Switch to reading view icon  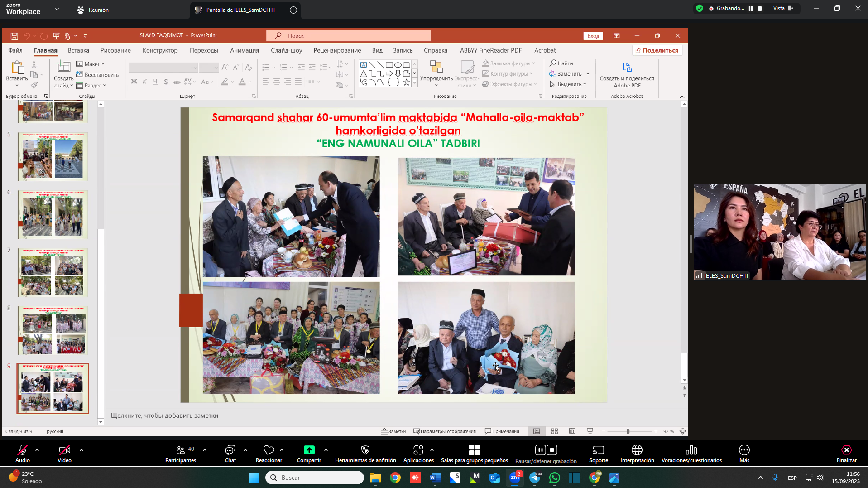(x=572, y=431)
